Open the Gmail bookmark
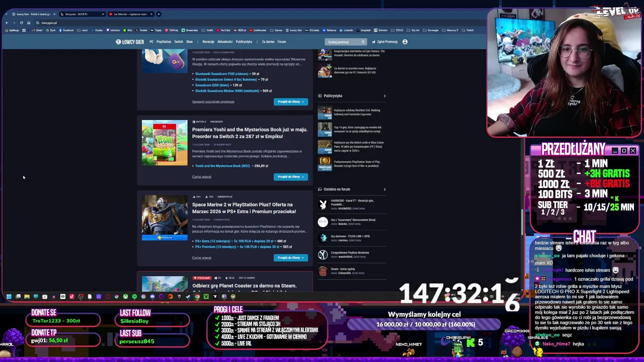 (37, 30)
